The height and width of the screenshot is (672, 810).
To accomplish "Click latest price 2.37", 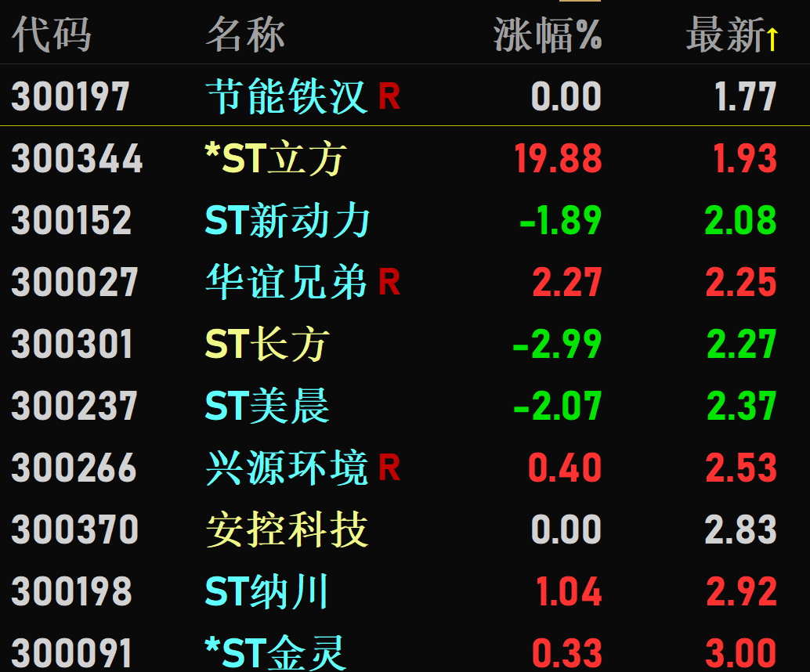I will pos(742,406).
